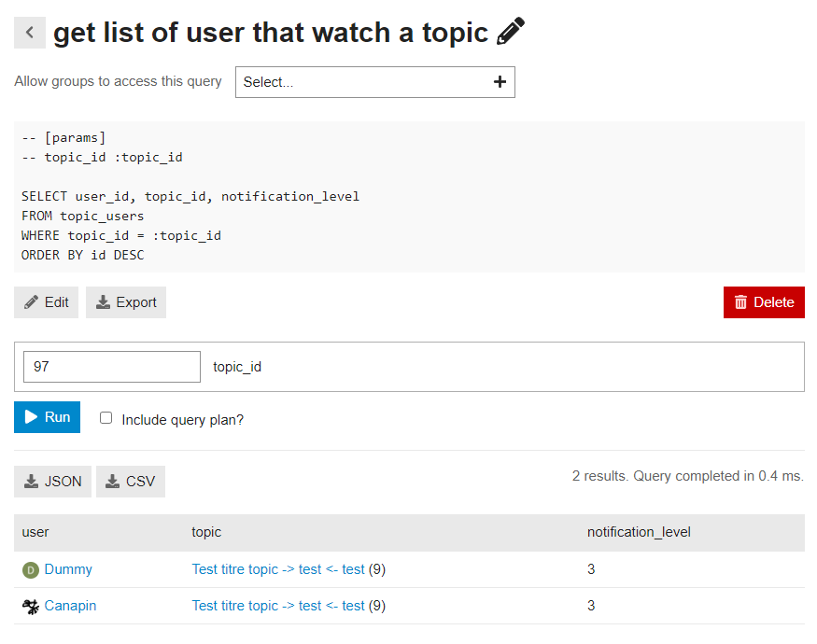This screenshot has height=644, width=817.
Task: Open Dummy user profile link
Action: [x=68, y=569]
